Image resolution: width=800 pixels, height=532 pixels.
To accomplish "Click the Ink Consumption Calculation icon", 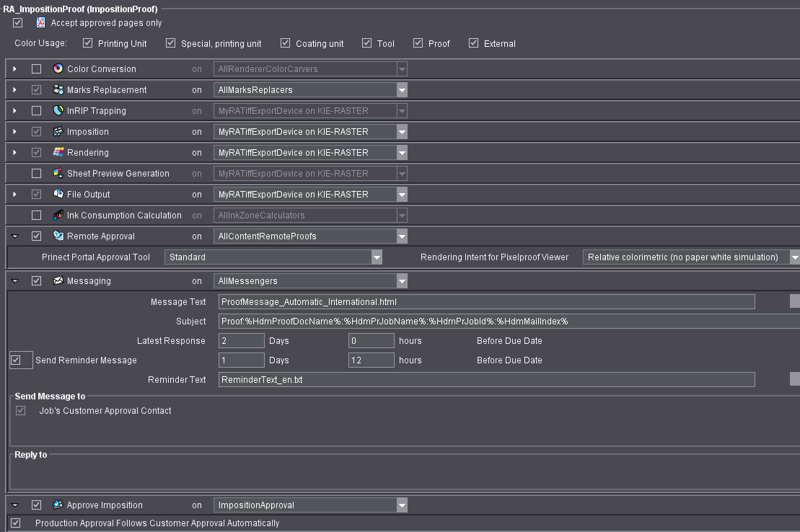I will pos(58,216).
